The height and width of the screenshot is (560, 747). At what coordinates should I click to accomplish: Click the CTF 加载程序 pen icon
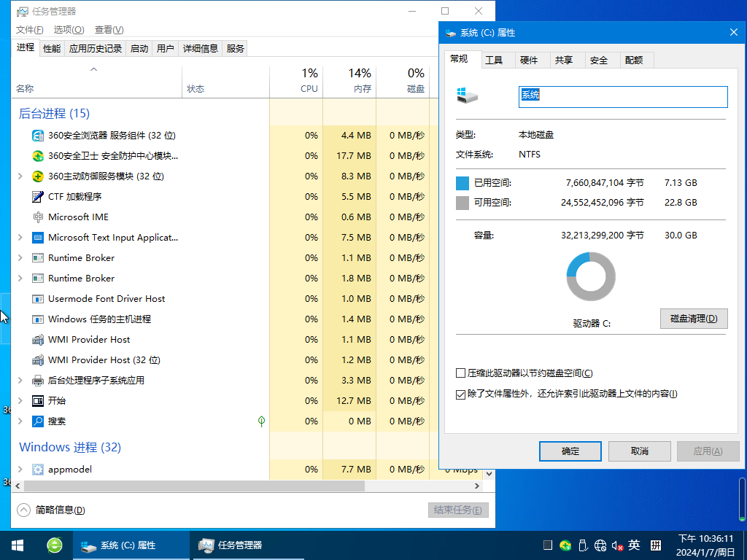[38, 197]
